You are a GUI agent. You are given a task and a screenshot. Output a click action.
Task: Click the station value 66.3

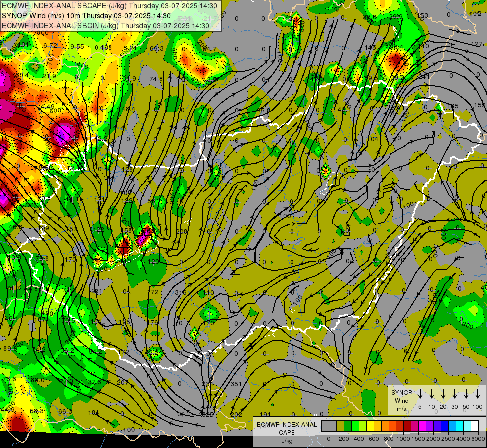tap(65, 411)
